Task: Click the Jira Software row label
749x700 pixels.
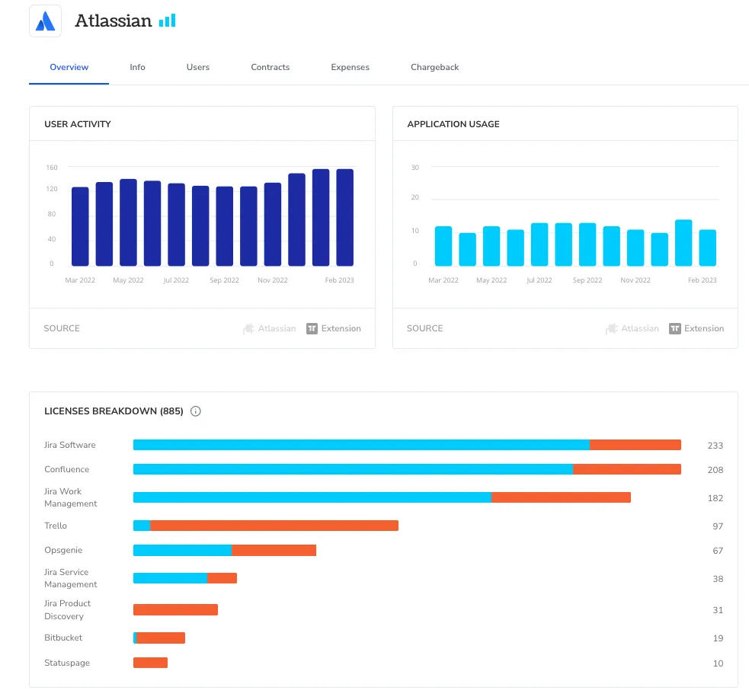Action: (x=70, y=445)
